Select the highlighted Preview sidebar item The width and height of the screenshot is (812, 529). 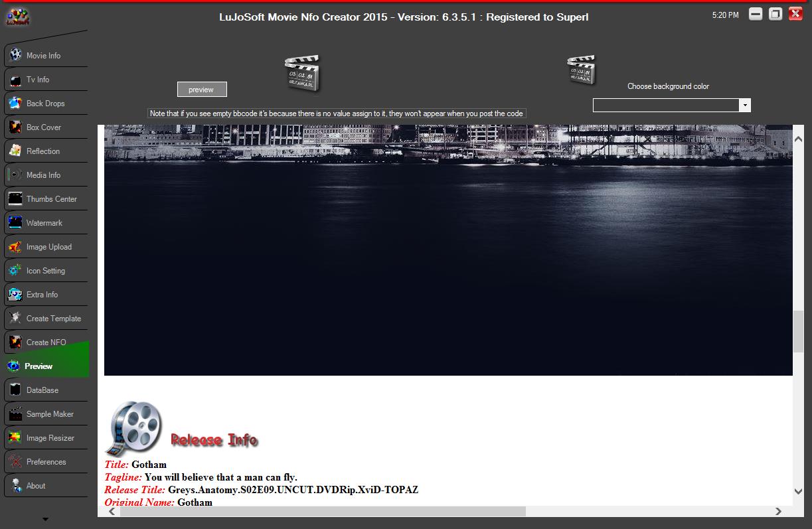pos(45,366)
